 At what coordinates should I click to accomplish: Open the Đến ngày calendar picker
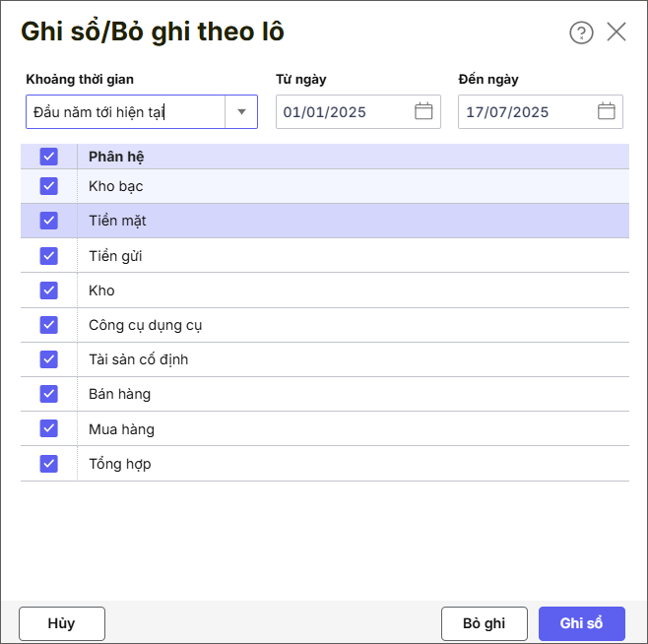pyautogui.click(x=607, y=111)
